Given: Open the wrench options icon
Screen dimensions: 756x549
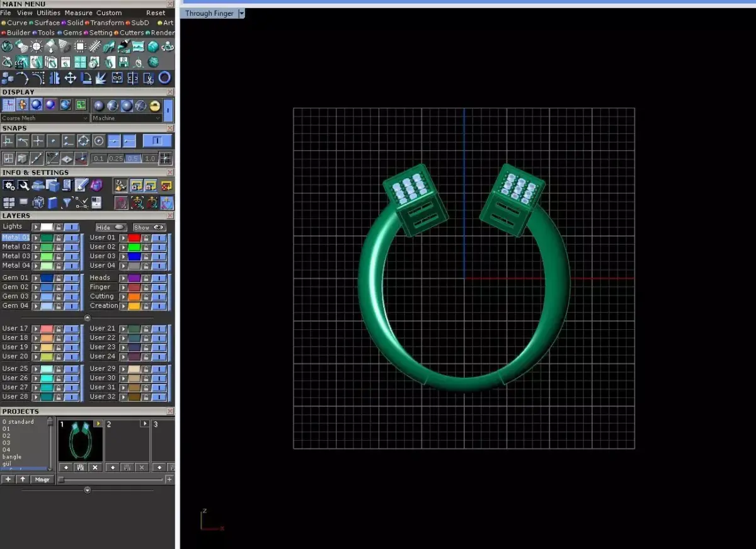Looking at the screenshot, I should [x=24, y=185].
